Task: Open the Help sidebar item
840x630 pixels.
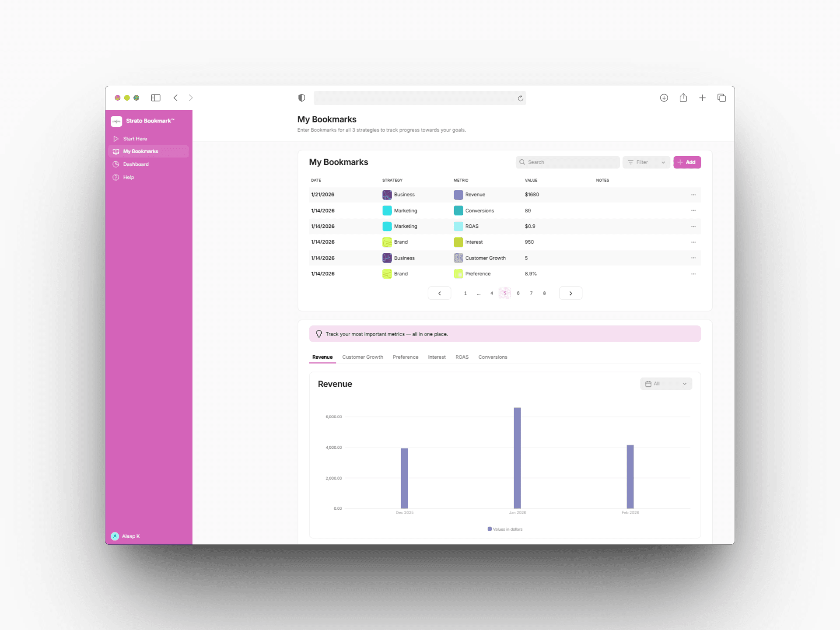Action: coord(128,177)
